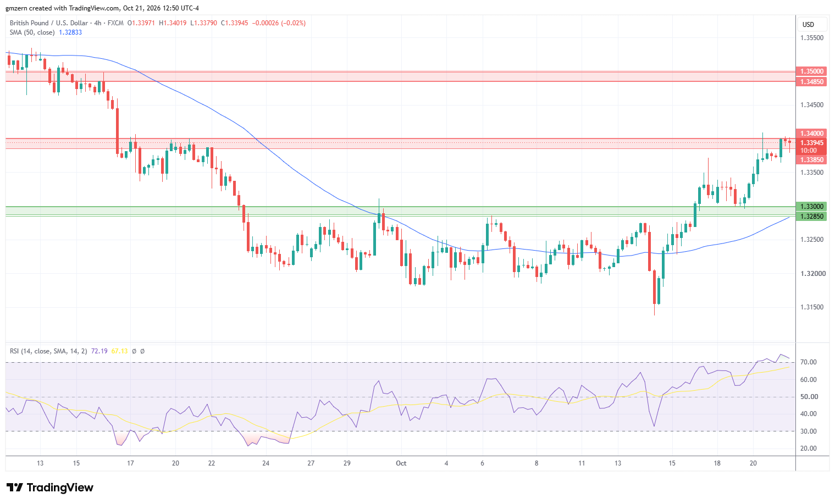Viewport: 835px width, 504px height.
Task: Click the 24 date label on time axis
Action: tap(266, 463)
